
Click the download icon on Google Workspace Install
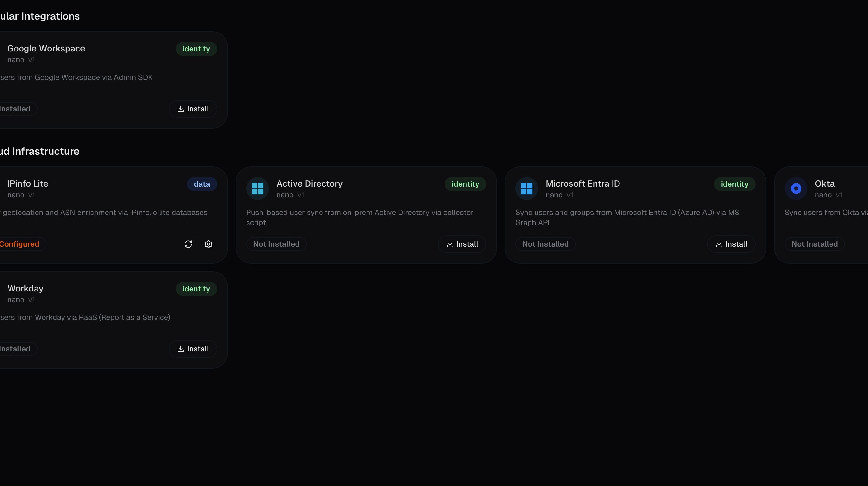tap(181, 109)
